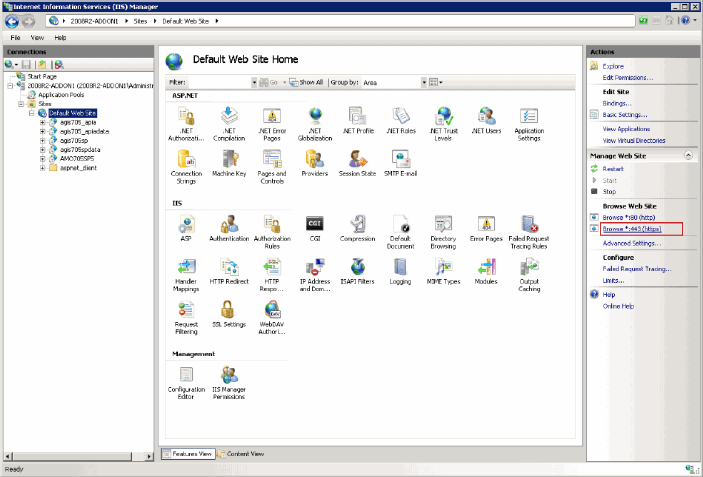The image size is (703, 477).
Task: Click the Browse *:443 (https) link
Action: 634,229
